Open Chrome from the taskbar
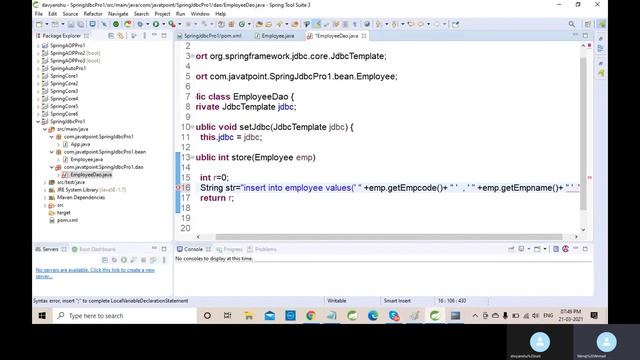The height and width of the screenshot is (360, 640). pos(311,316)
